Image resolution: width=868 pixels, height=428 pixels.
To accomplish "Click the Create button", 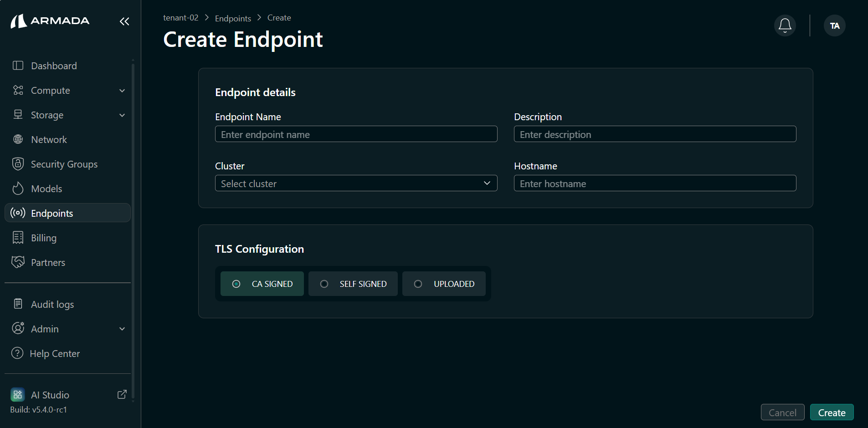I will pos(832,412).
